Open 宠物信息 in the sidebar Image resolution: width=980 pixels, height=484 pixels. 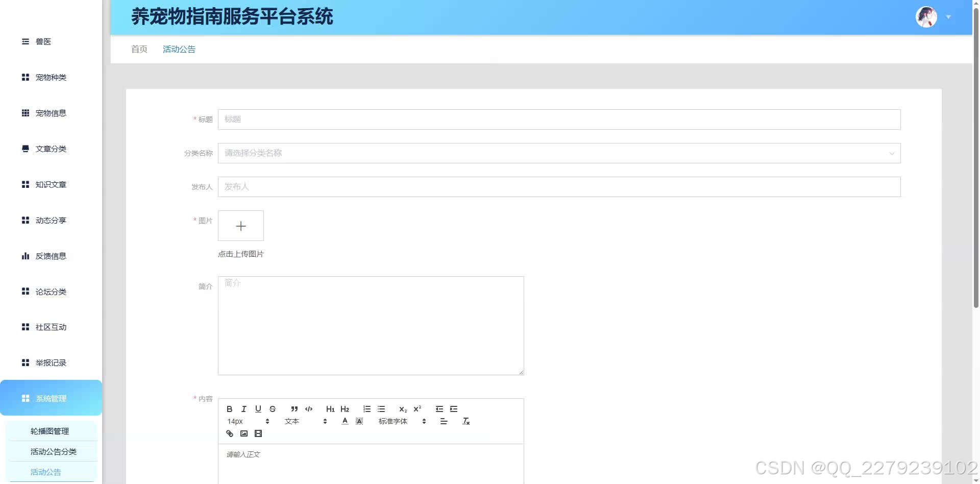(x=51, y=113)
